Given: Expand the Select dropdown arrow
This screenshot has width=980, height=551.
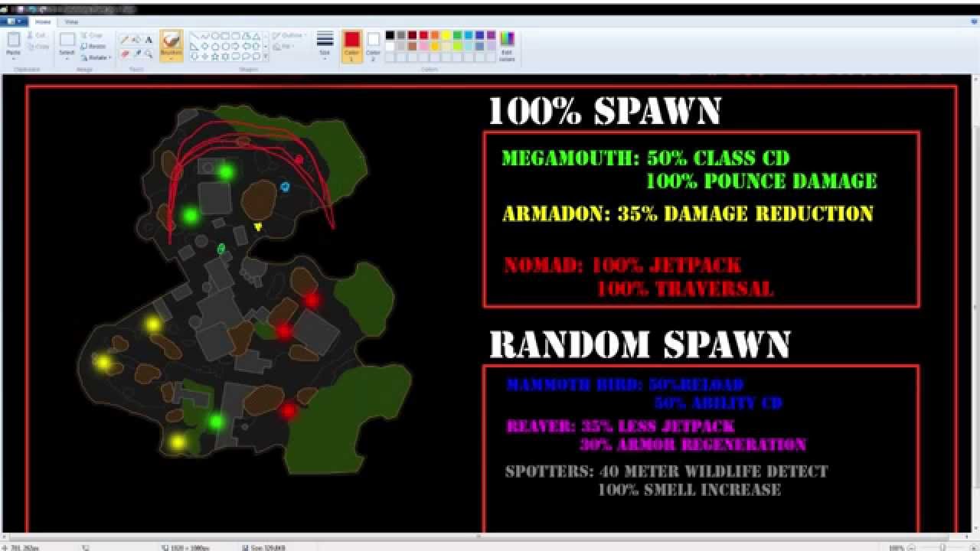Looking at the screenshot, I should [67, 58].
